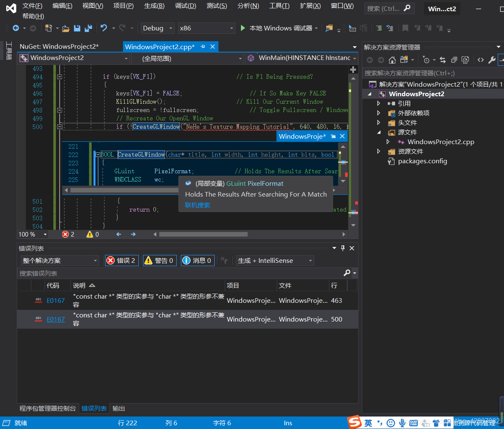Toggle the Errors 2 filter button
This screenshot has height=429, width=504.
point(122,261)
